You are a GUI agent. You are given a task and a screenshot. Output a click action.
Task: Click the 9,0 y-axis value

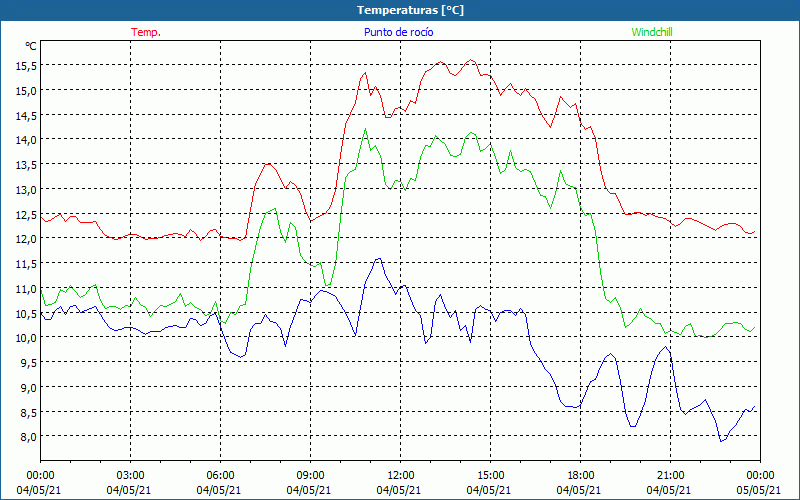click(x=28, y=388)
